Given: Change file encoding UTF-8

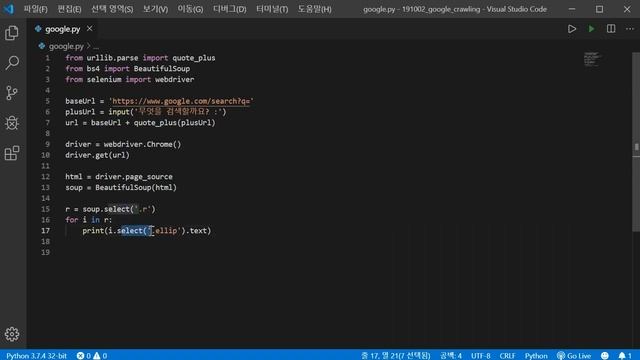Looking at the screenshot, I should pos(480,356).
